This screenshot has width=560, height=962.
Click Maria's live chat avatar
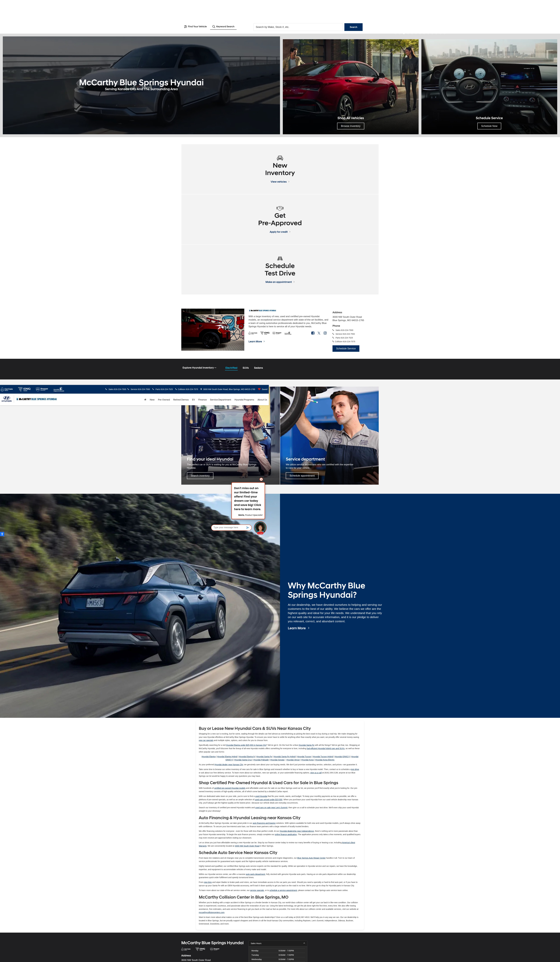coord(260,528)
